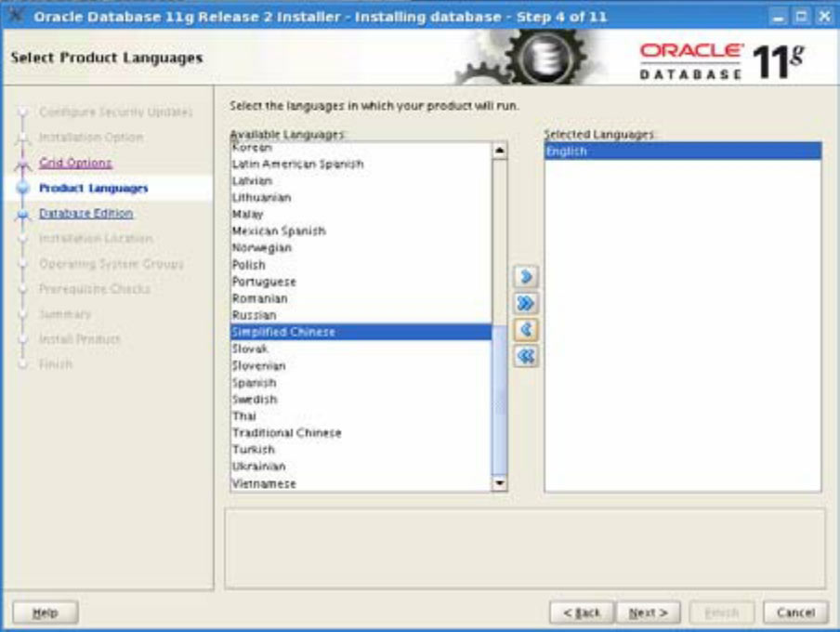Choose Latin American Spanish language
The height and width of the screenshot is (632, 840).
pos(297,164)
